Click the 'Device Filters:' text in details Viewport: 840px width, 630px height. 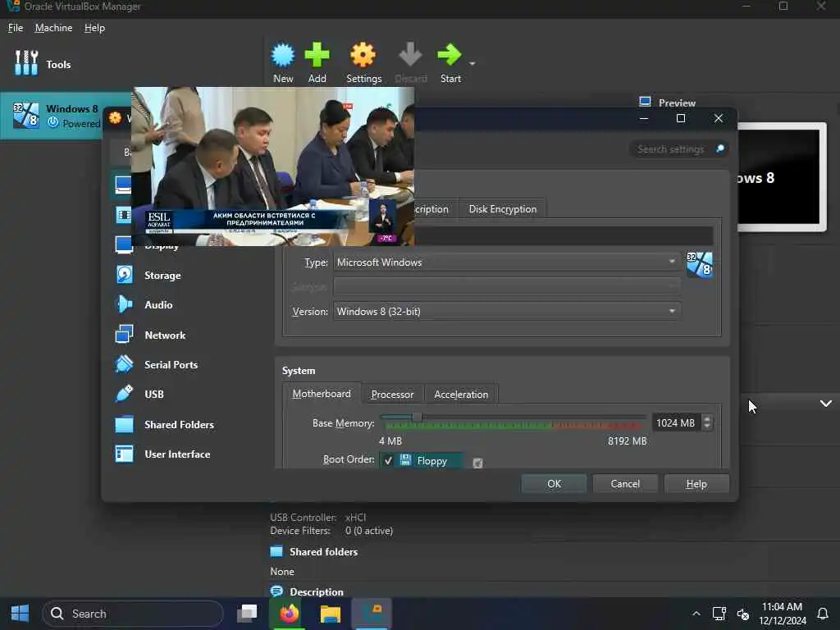tap(300, 531)
